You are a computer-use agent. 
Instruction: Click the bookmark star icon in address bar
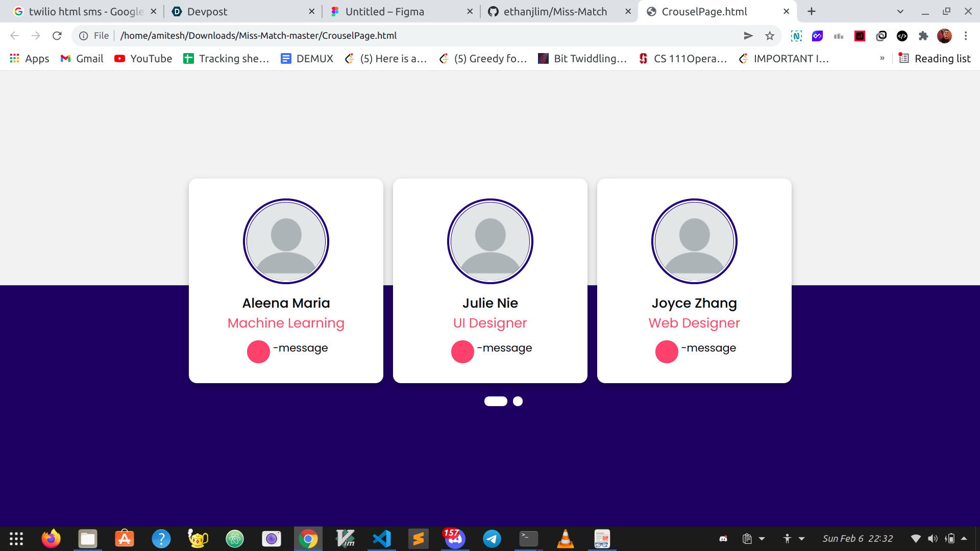click(770, 36)
